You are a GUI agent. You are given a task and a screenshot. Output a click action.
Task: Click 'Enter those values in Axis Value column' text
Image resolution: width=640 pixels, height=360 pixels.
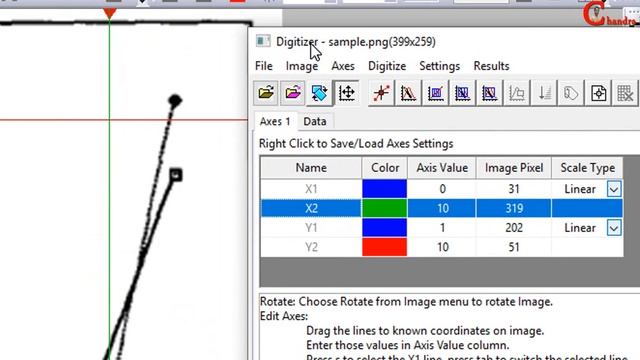[x=407, y=345]
